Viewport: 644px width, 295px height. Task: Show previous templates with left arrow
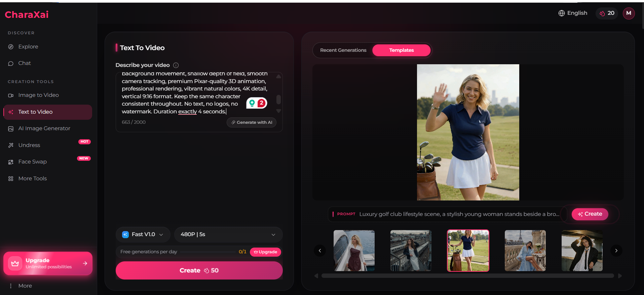pos(320,251)
